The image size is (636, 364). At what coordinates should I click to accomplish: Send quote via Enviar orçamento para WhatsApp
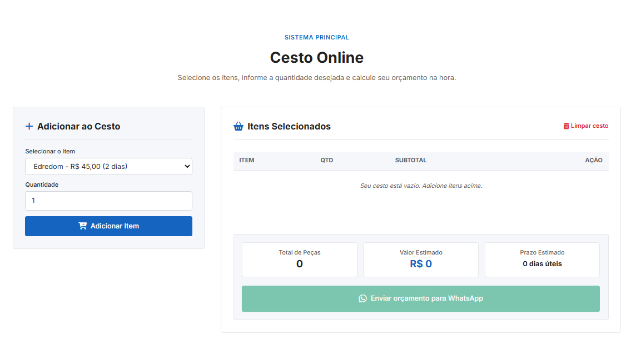point(421,299)
